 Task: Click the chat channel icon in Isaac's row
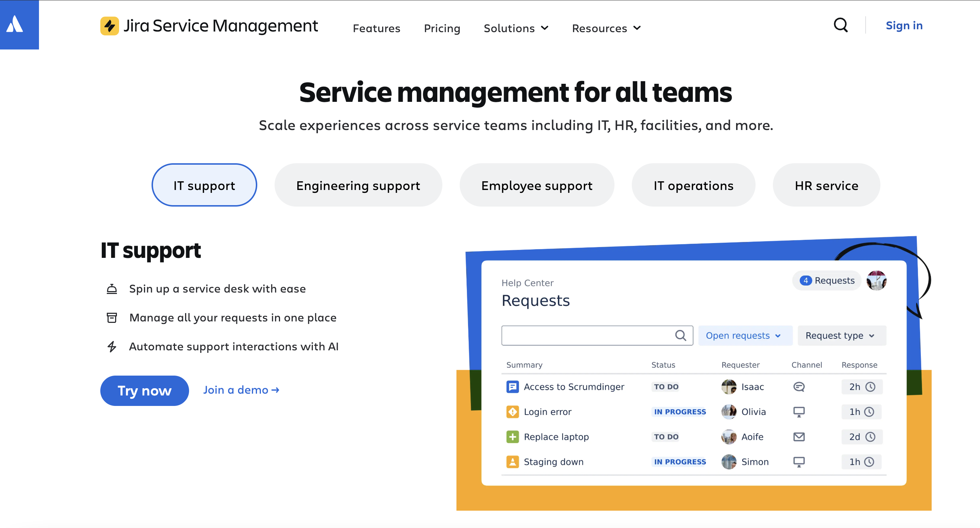click(x=799, y=387)
